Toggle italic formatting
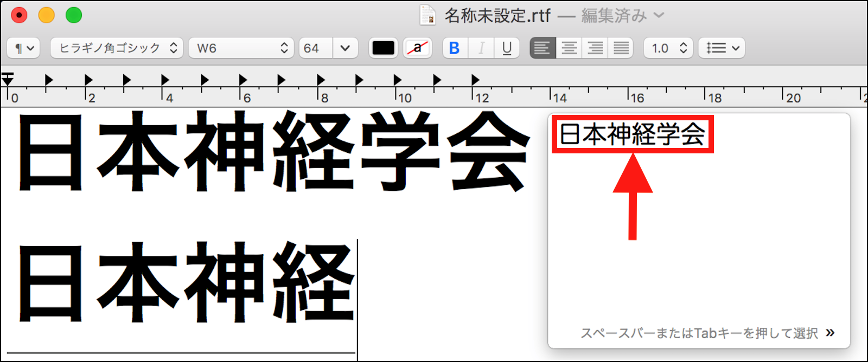 point(481,48)
